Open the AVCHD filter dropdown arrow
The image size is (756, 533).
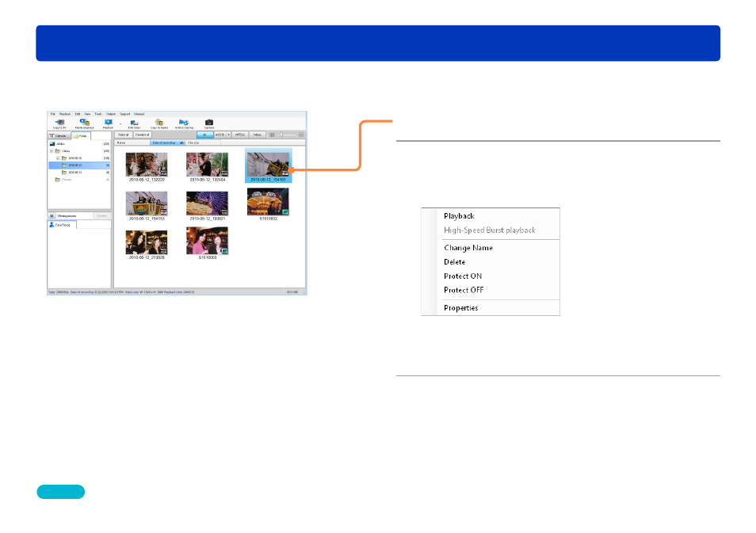tap(228, 135)
